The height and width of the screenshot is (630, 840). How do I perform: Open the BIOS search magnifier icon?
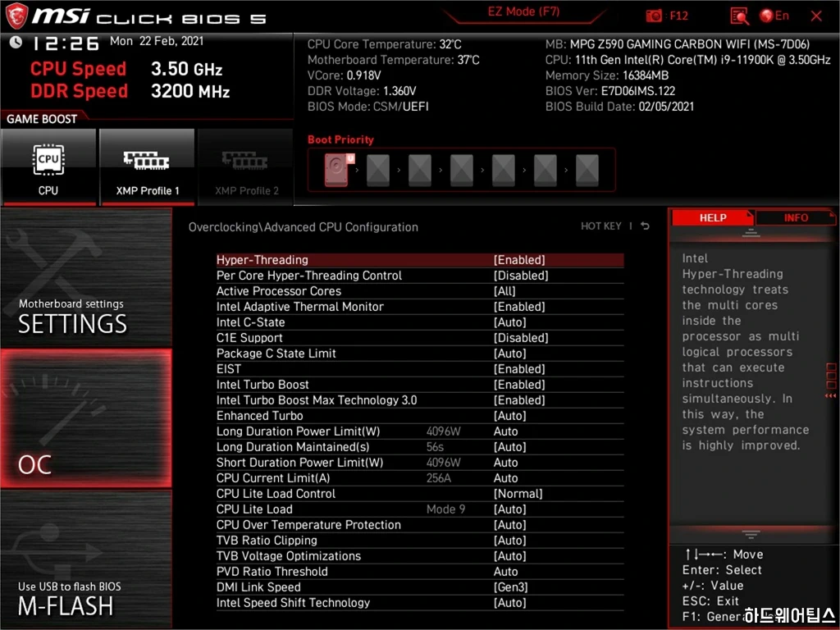pyautogui.click(x=739, y=16)
